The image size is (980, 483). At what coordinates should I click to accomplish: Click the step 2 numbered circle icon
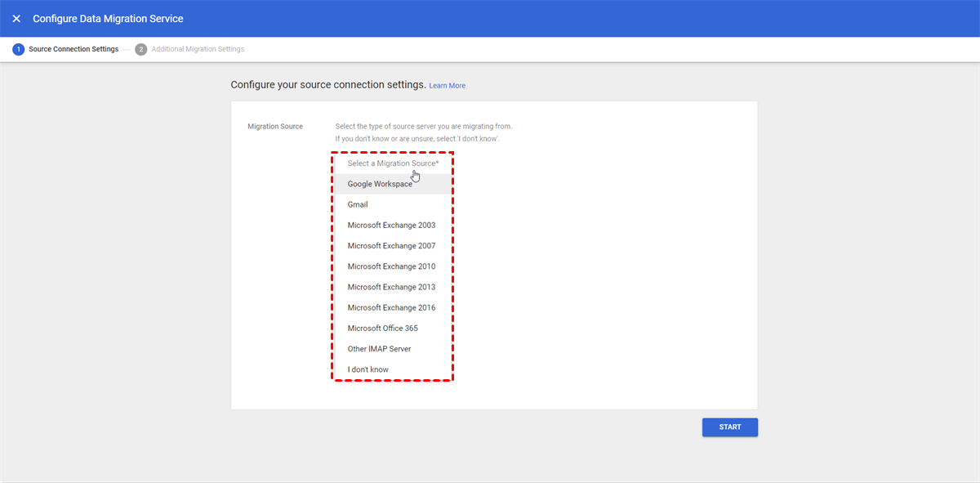pyautogui.click(x=140, y=49)
